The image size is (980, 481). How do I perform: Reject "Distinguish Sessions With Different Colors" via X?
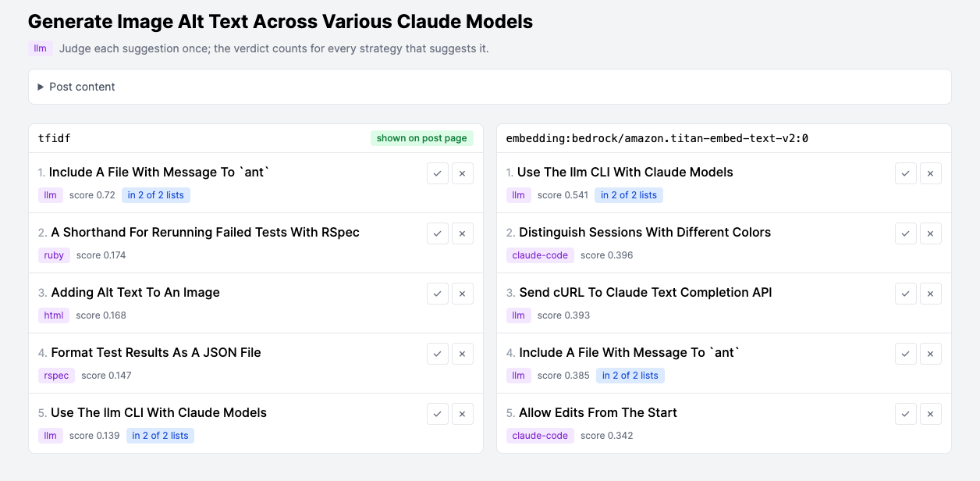point(931,233)
